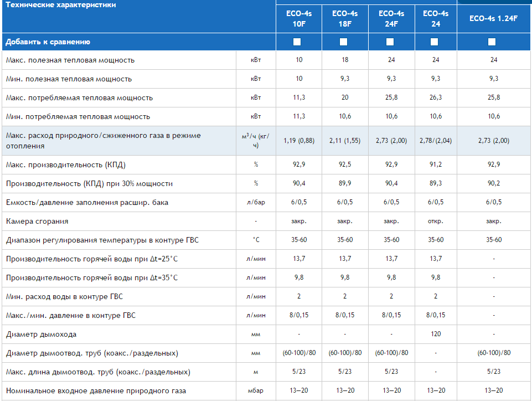This screenshot has width=532, height=401.
Task: Check compare box for ECO-4s 1.24F
Action: click(492, 42)
